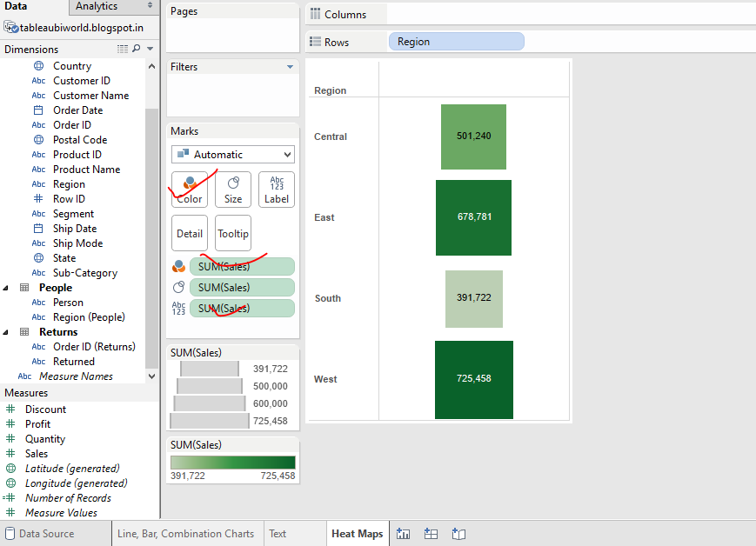Click the Tooltip shelf button

click(x=232, y=233)
